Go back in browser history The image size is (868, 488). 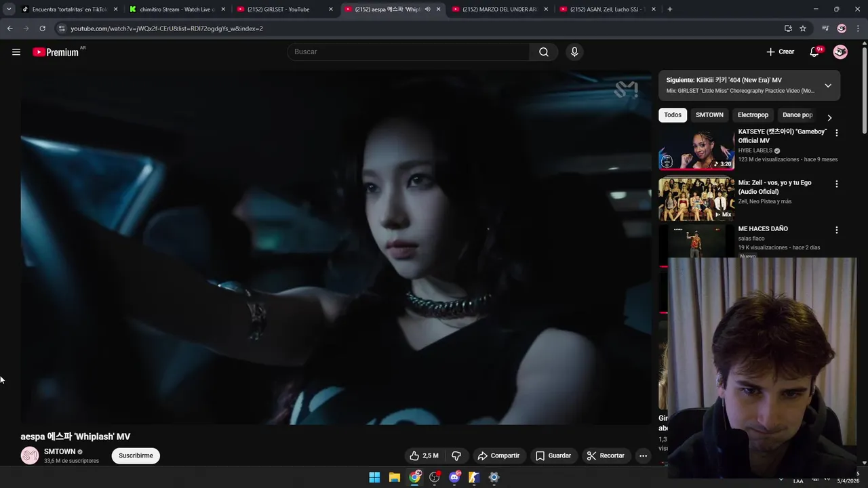[9, 28]
